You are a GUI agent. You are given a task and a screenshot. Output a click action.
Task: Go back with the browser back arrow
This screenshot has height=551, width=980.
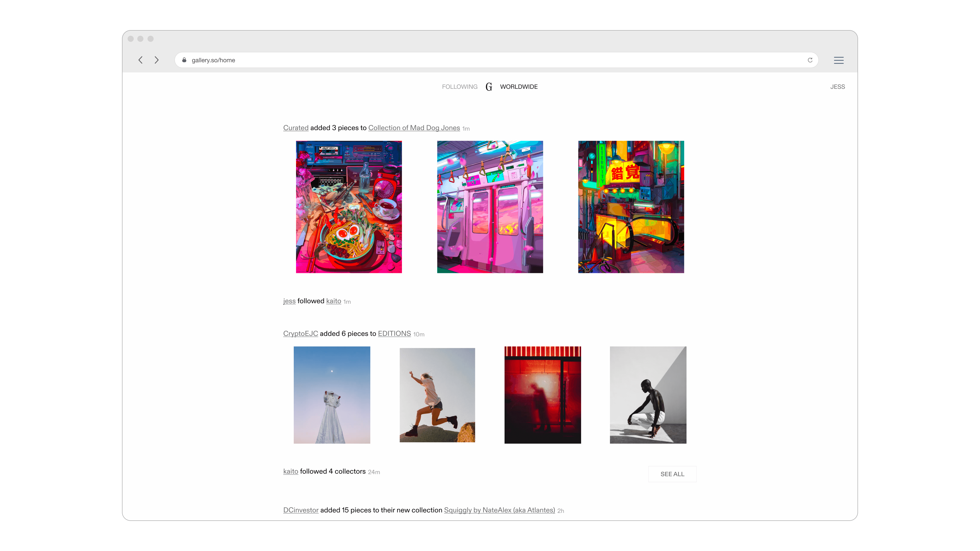(x=140, y=60)
